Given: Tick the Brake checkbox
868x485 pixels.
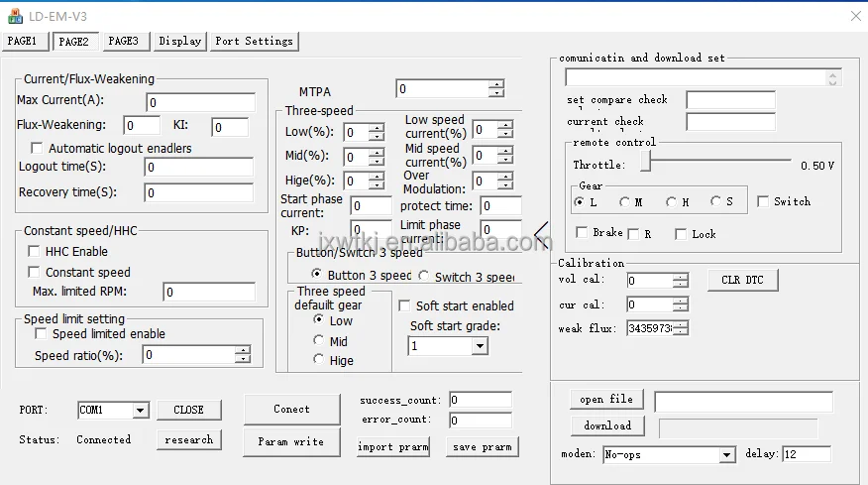Looking at the screenshot, I should click(582, 232).
